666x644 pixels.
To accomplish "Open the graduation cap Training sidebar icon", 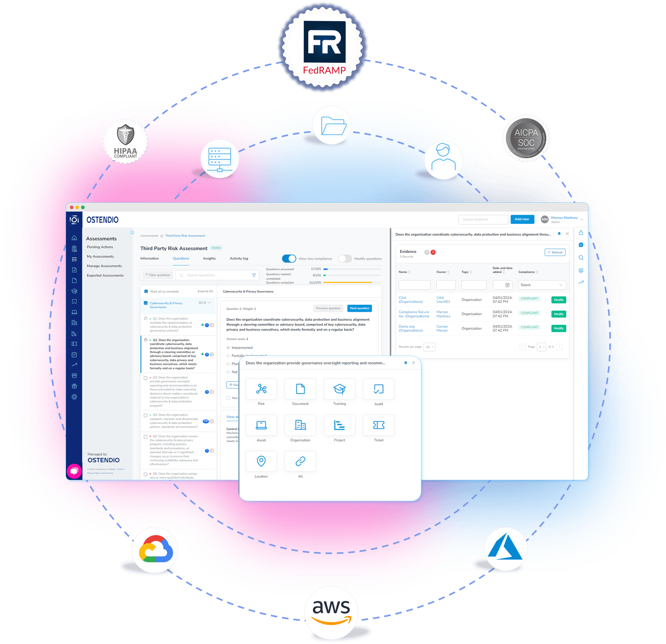I will [74, 291].
